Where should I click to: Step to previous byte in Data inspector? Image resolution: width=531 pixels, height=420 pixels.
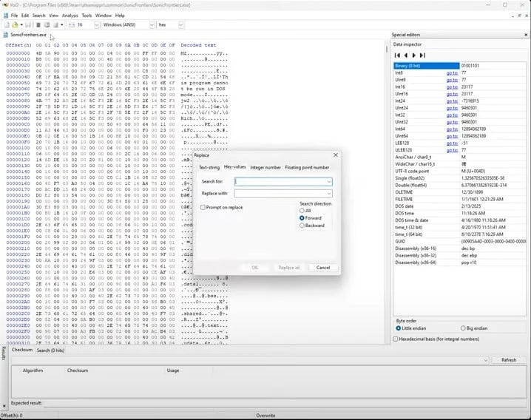coord(406,55)
